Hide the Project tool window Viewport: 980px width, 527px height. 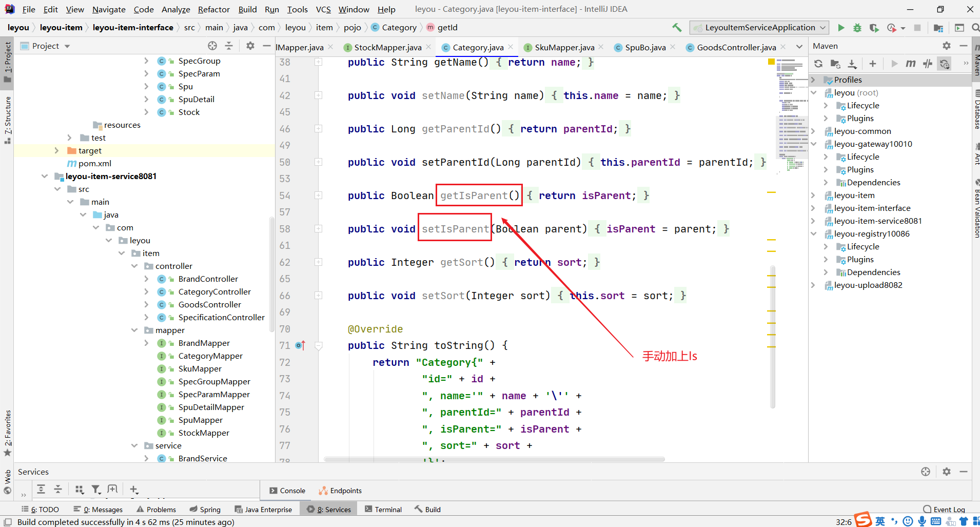(x=266, y=46)
